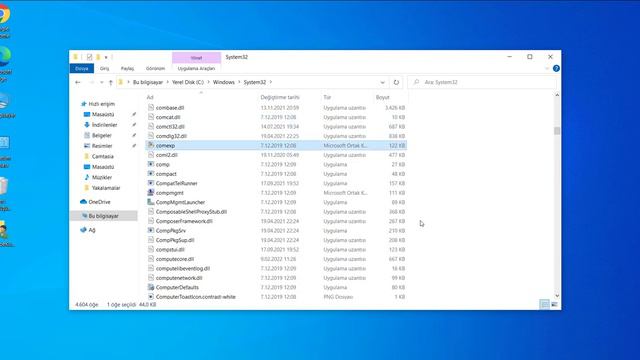The width and height of the screenshot is (640, 360).
Task: Open Resimler in navigation pane
Action: tap(102, 146)
